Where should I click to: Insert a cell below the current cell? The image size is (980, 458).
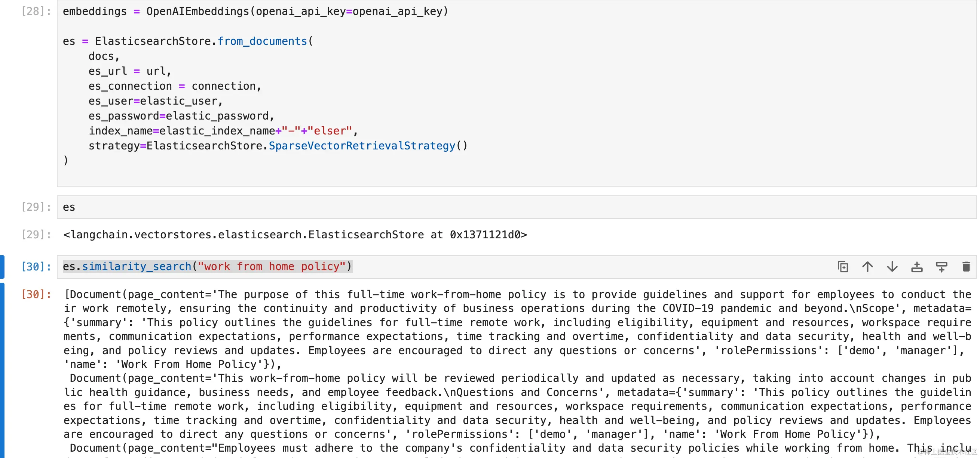click(x=941, y=267)
